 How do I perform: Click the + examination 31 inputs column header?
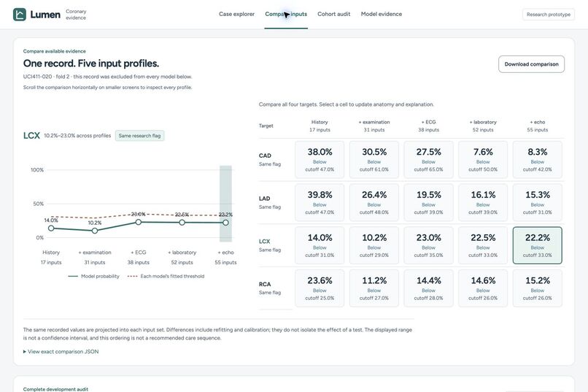pyautogui.click(x=374, y=126)
